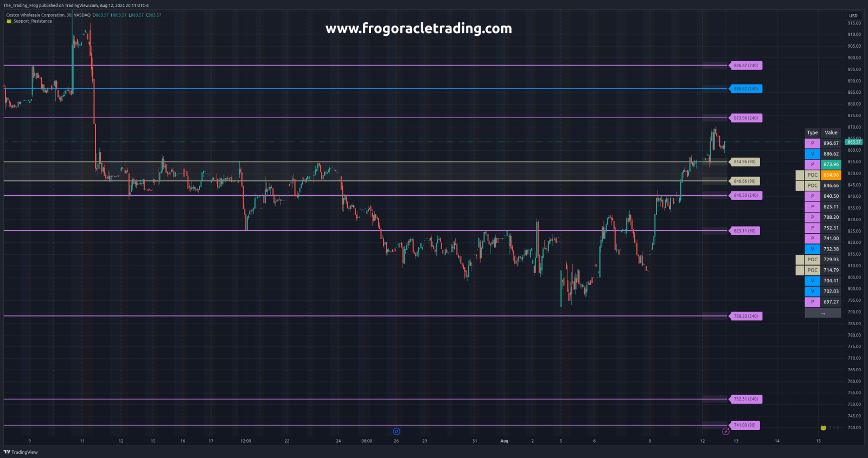Click the 788.20 (240) level label

[x=746, y=316]
